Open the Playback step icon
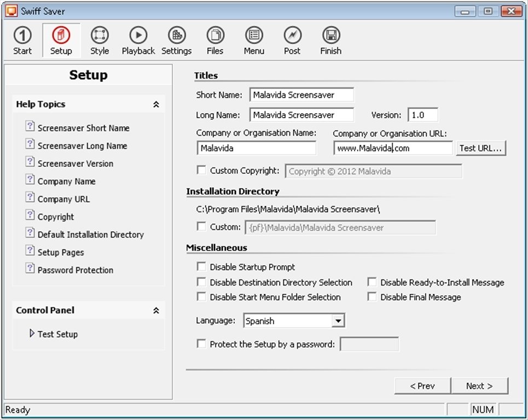Screen dimensions: 528x420 click(138, 40)
